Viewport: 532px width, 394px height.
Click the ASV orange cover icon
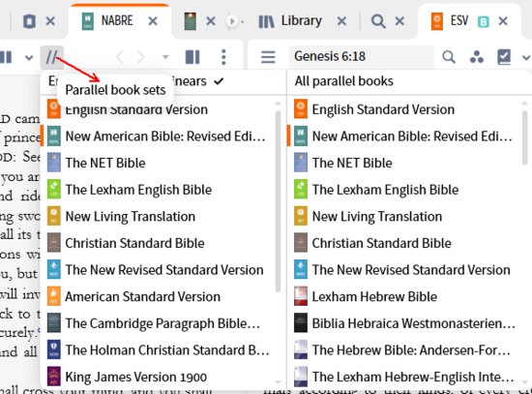pyautogui.click(x=53, y=296)
